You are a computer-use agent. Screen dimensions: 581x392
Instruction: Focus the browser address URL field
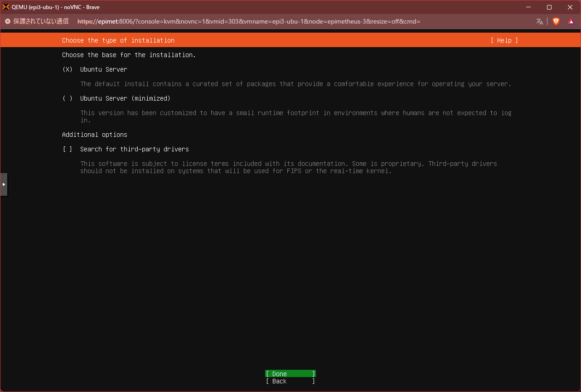click(x=249, y=21)
